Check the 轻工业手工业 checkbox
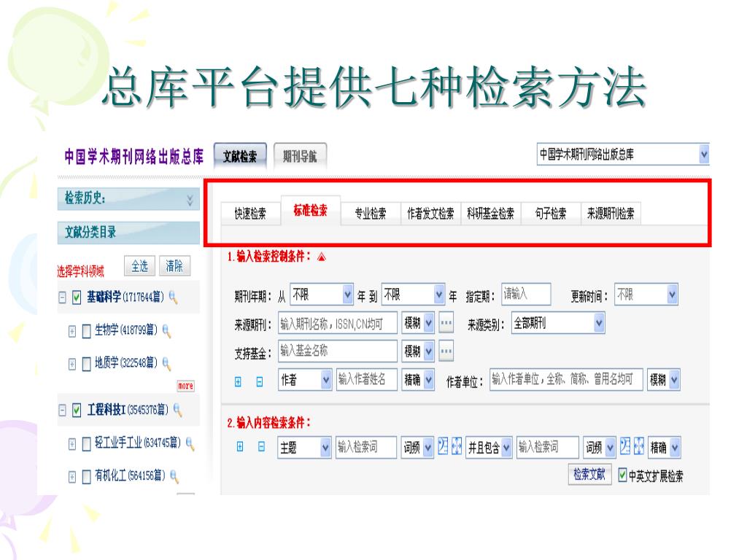Image resolution: width=747 pixels, height=560 pixels. pyautogui.click(x=86, y=444)
